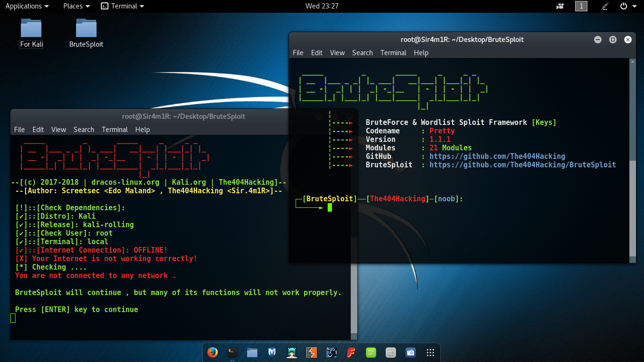Click '[noob]:' in the prompt line
Viewport: 644px width, 362px height.
[x=448, y=199]
